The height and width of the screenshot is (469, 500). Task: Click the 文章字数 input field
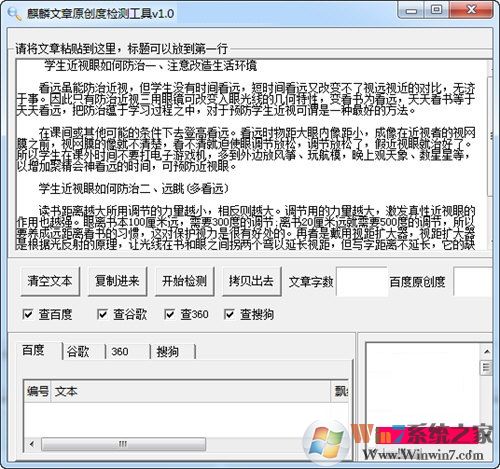point(361,281)
